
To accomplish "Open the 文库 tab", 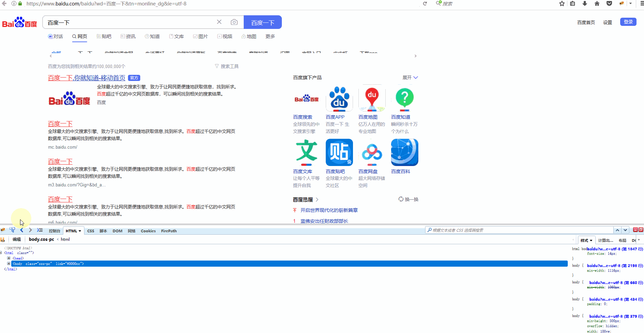I will tap(176, 36).
